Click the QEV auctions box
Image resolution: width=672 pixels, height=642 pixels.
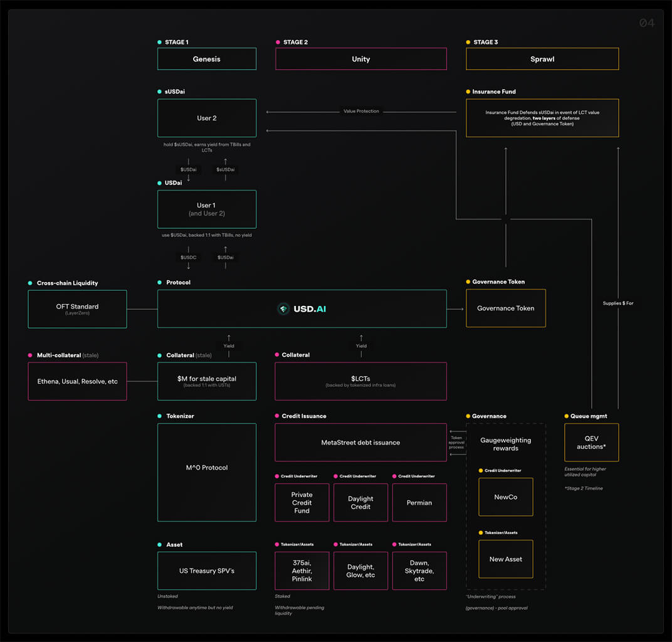tap(591, 442)
